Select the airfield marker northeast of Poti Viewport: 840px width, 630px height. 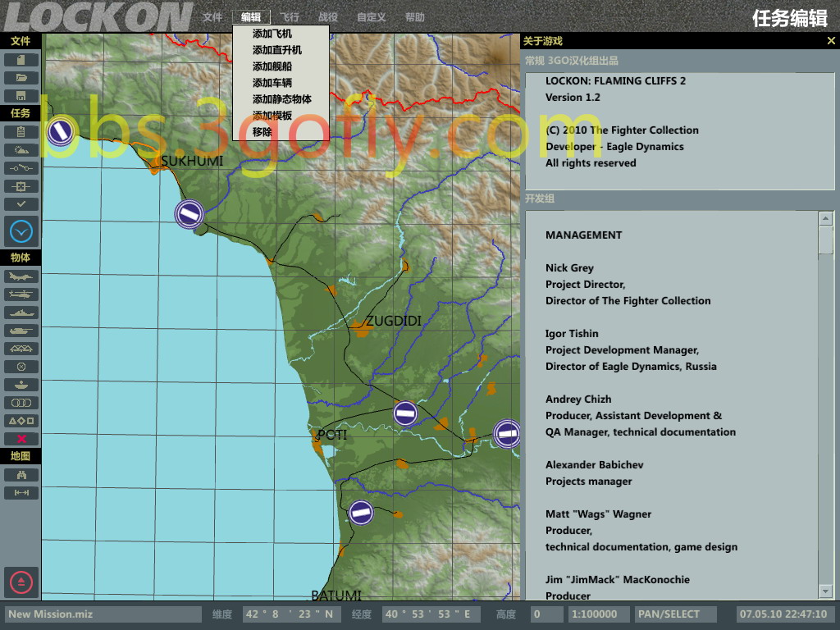405,413
